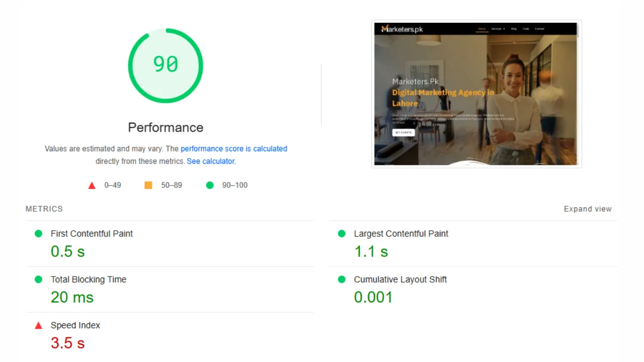Click the orange square legend icon for 50–89
The height and width of the screenshot is (362, 644).
(x=148, y=185)
